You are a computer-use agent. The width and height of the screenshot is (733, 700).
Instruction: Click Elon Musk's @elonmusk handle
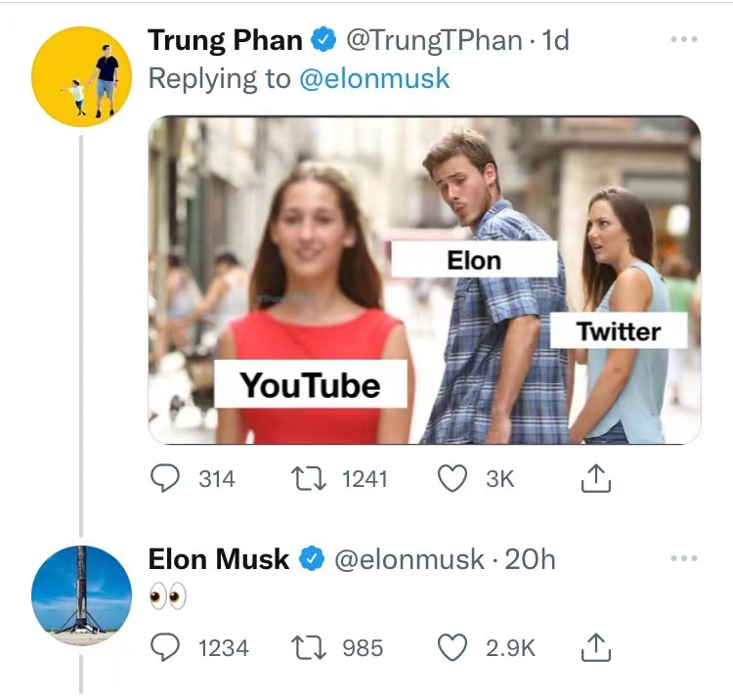coord(410,559)
